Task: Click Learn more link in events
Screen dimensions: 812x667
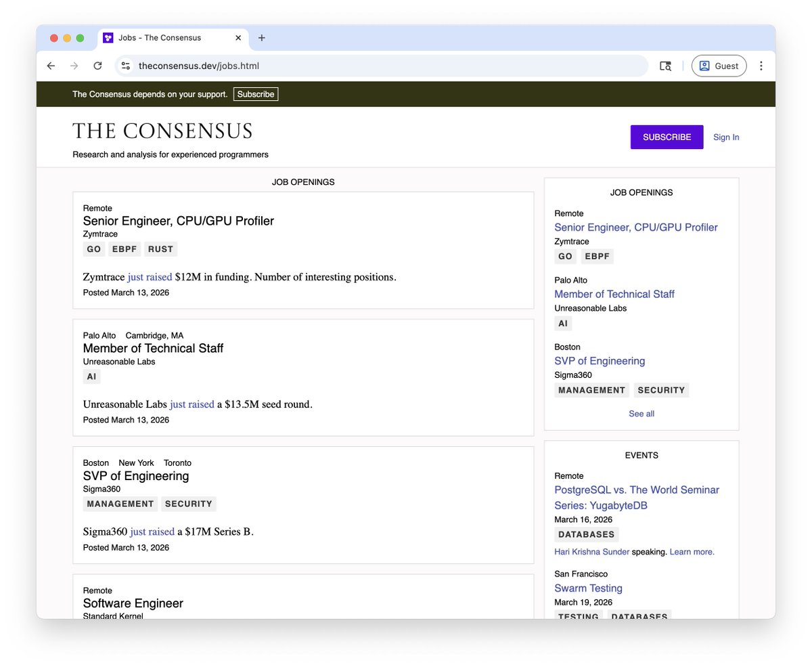Action: (x=692, y=552)
